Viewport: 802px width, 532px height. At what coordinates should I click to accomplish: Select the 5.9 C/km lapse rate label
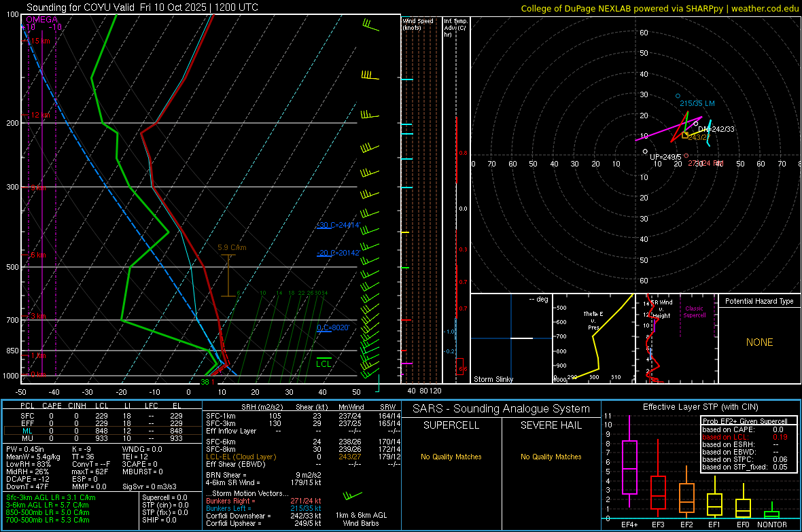pyautogui.click(x=232, y=247)
